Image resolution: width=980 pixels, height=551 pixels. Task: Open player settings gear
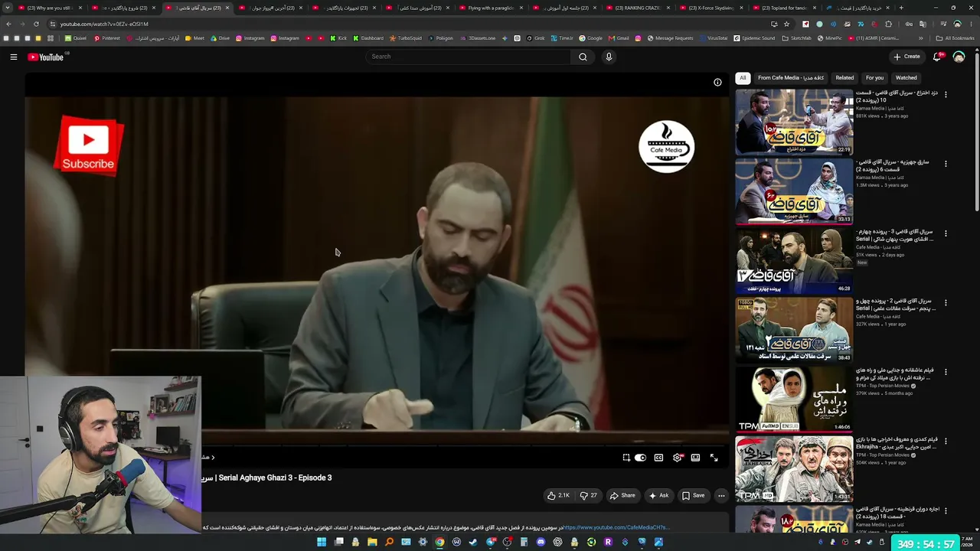pos(677,458)
